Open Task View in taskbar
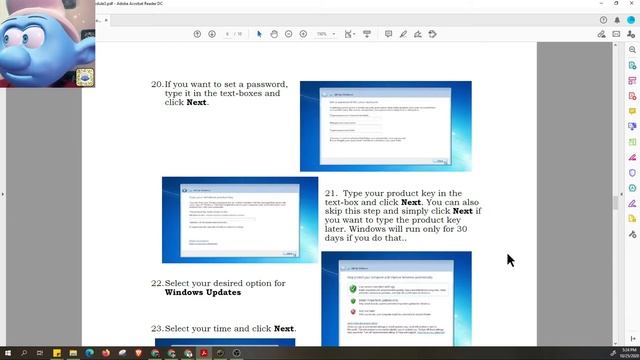This screenshot has width=640, height=360. tap(40, 353)
